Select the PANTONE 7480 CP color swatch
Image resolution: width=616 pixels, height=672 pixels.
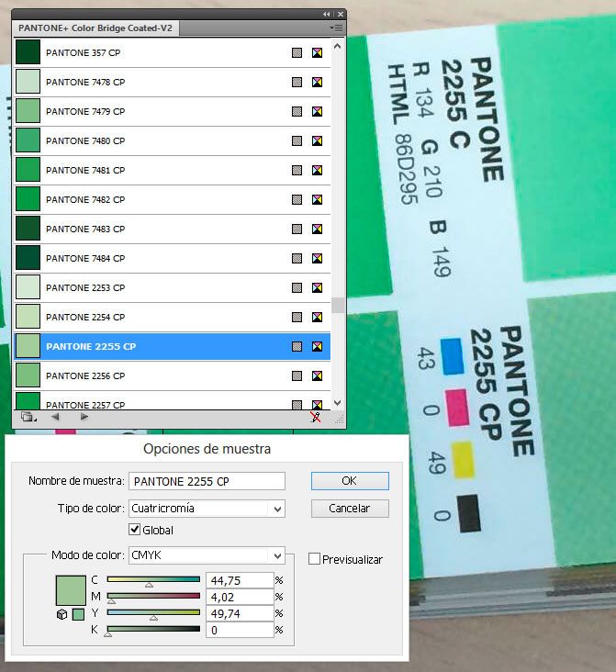tap(28, 140)
